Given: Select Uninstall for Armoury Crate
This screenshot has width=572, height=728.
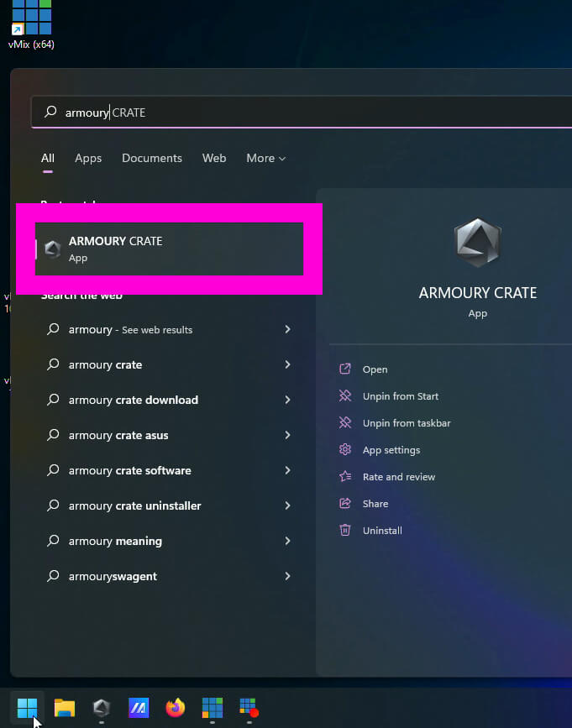Looking at the screenshot, I should pos(382,531).
